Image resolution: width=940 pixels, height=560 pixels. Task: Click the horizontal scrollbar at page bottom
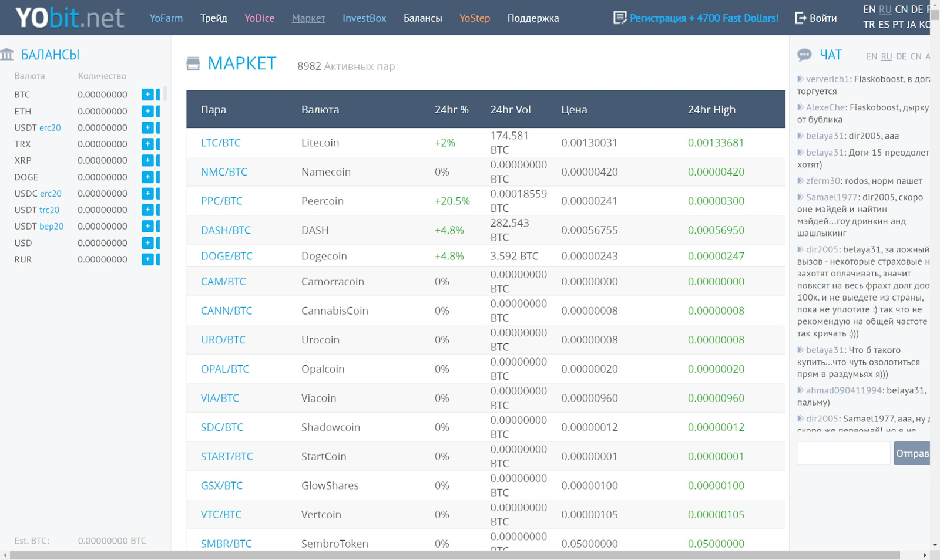coord(455,555)
